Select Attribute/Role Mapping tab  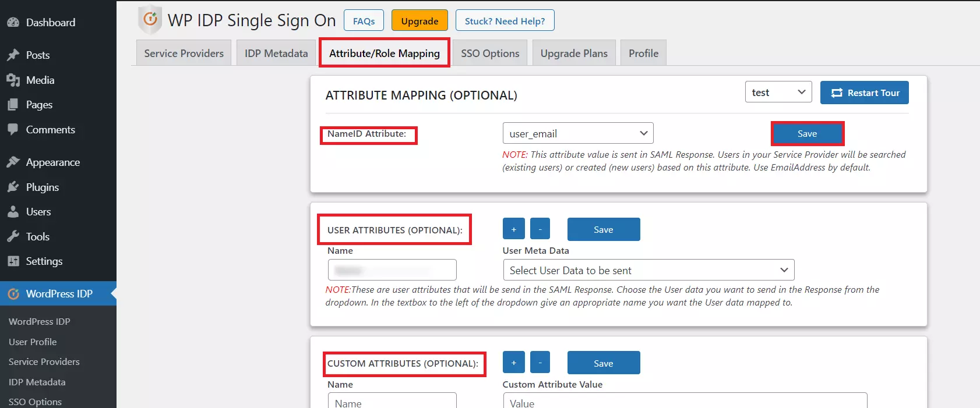coord(385,53)
